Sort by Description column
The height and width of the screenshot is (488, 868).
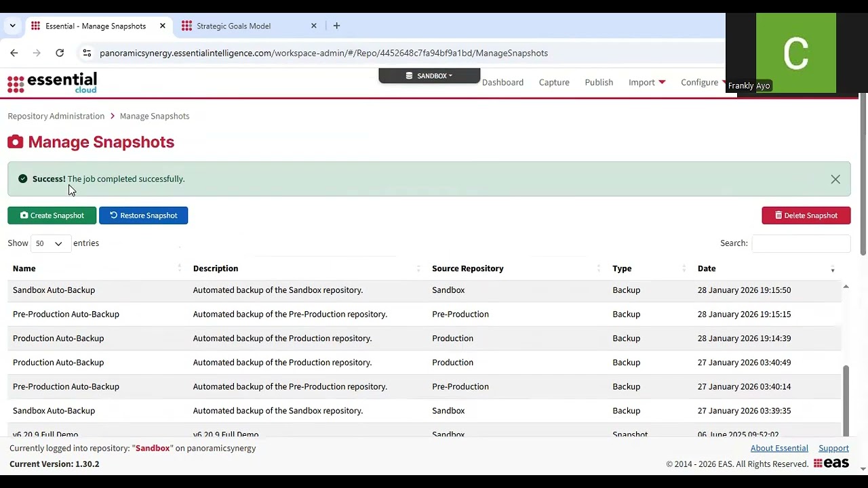(307, 268)
